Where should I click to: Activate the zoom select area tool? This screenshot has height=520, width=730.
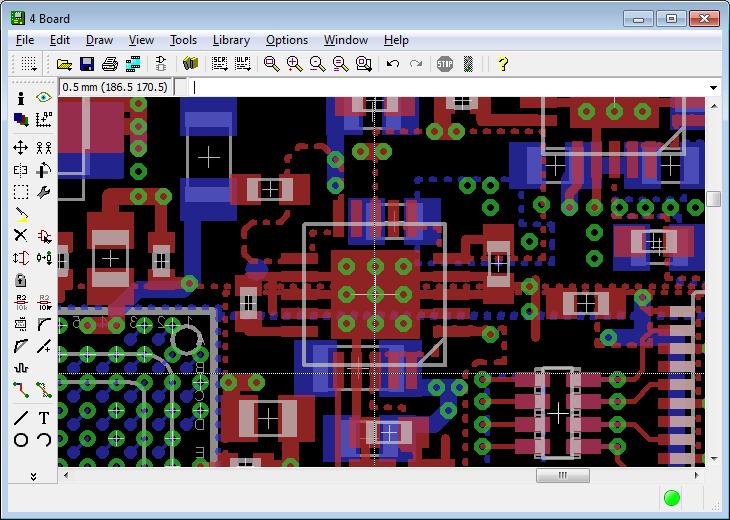coord(364,63)
